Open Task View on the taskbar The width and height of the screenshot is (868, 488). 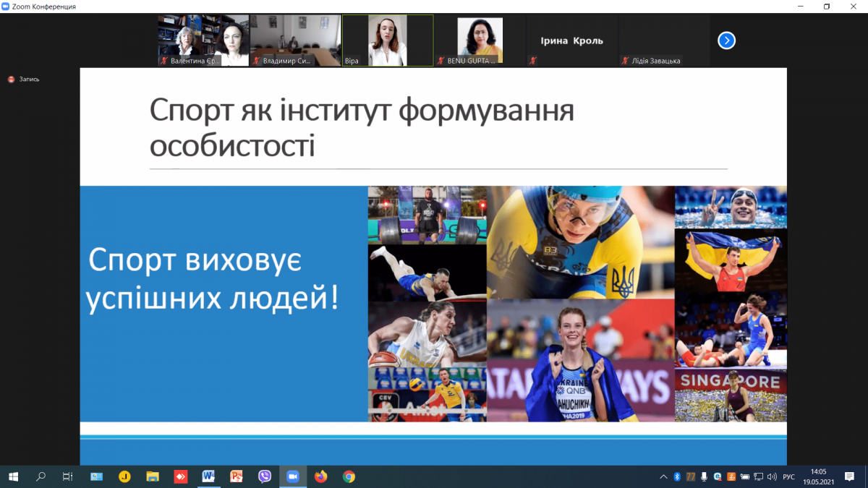pos(67,476)
